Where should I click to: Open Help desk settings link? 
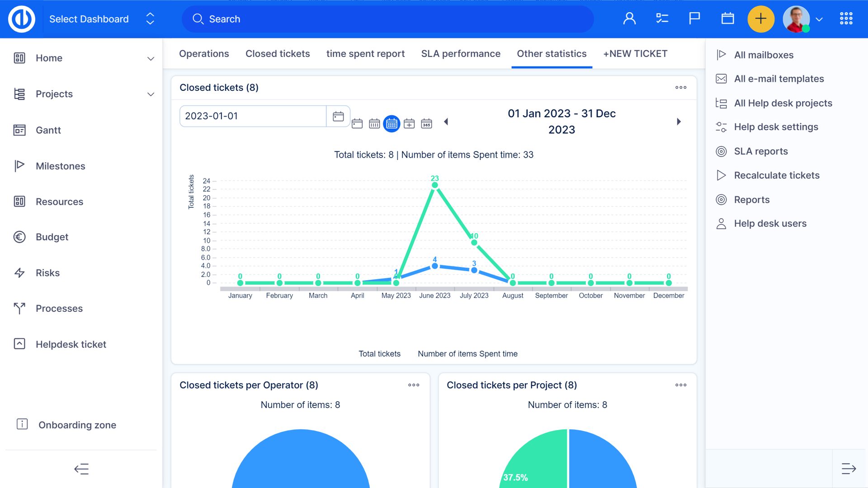[x=776, y=127]
